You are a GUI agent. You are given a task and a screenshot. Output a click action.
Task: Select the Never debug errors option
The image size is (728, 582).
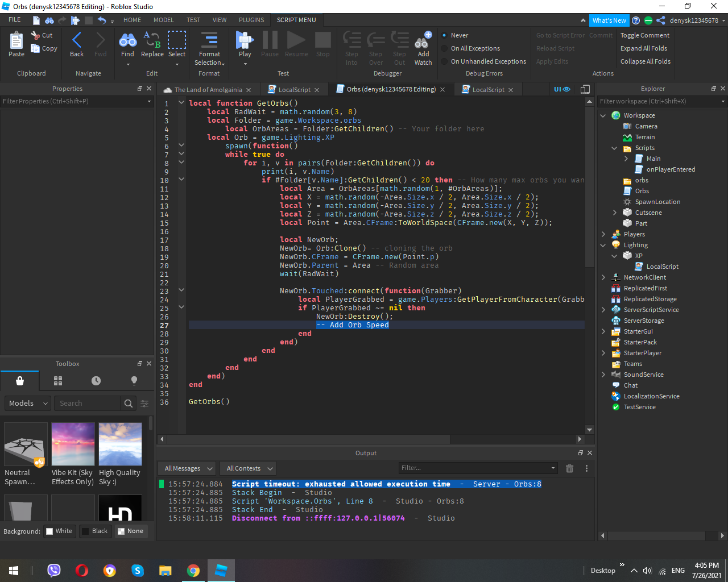(460, 35)
